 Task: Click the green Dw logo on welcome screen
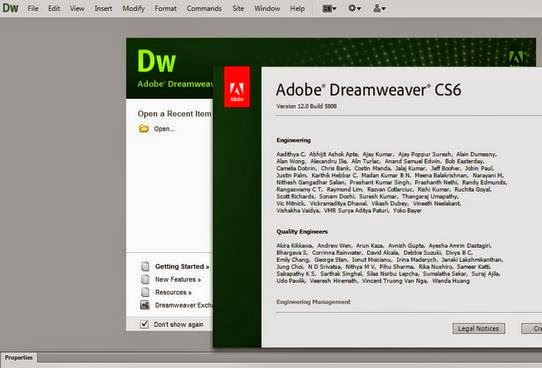pos(157,61)
